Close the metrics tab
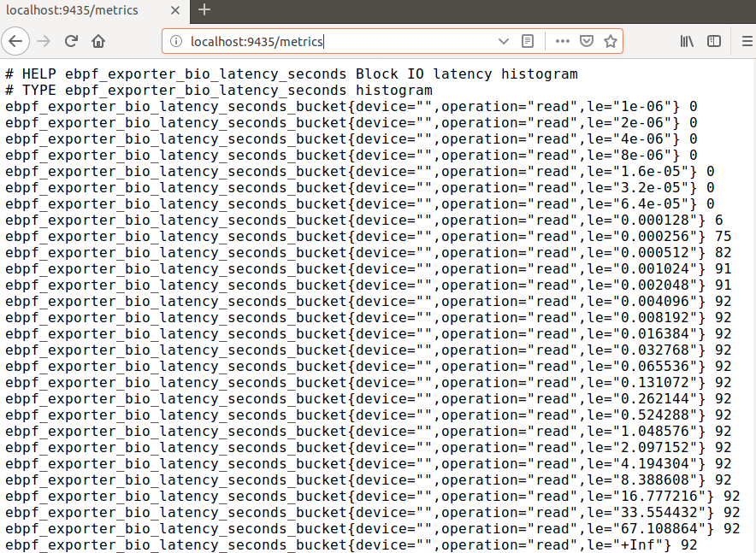 (175, 11)
